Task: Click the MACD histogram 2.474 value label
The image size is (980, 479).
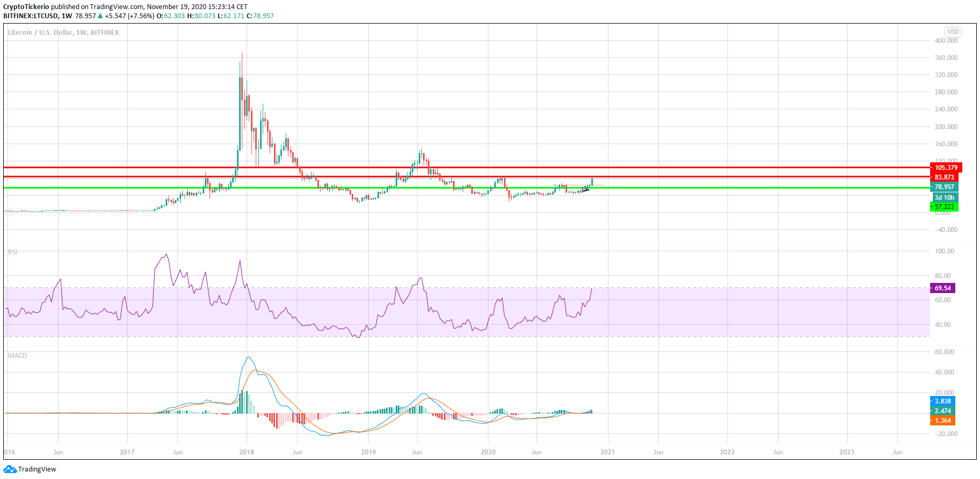Action: [942, 411]
